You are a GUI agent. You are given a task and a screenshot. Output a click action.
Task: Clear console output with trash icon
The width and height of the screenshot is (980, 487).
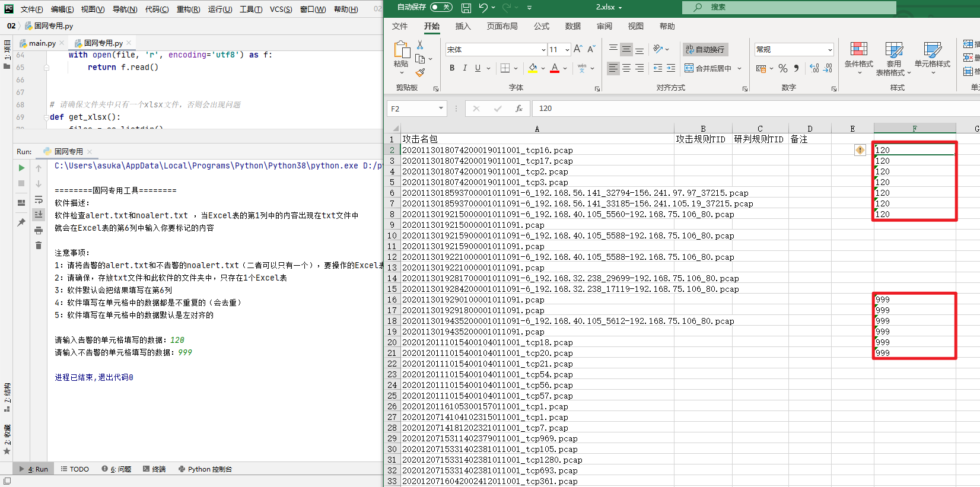click(x=39, y=246)
